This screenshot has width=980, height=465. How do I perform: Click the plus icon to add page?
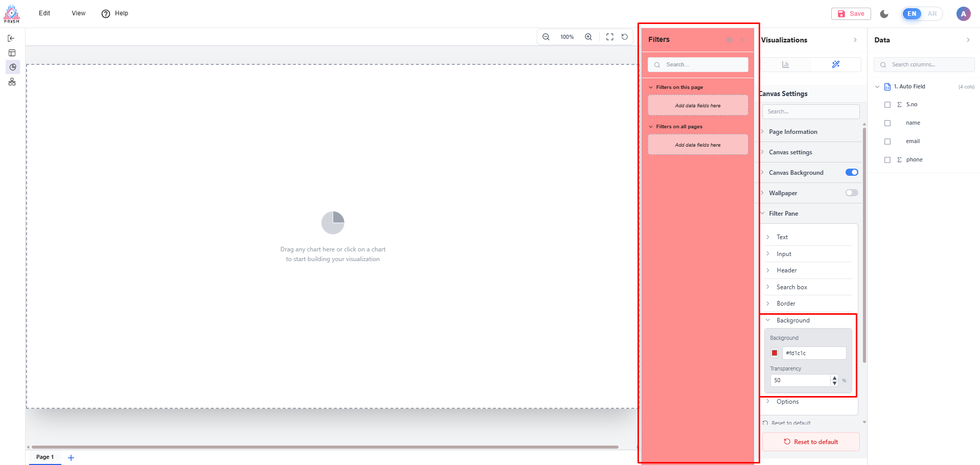point(71,458)
